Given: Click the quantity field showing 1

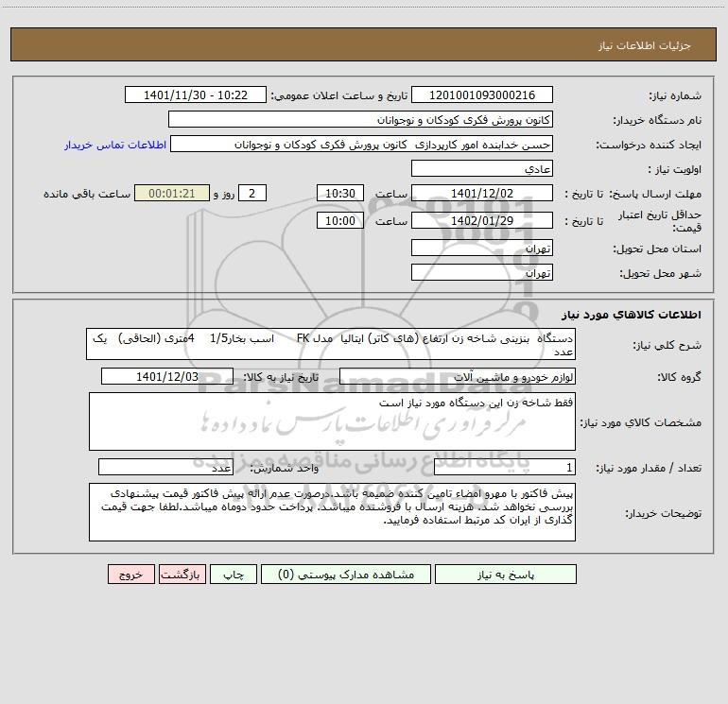Looking at the screenshot, I should coord(505,468).
